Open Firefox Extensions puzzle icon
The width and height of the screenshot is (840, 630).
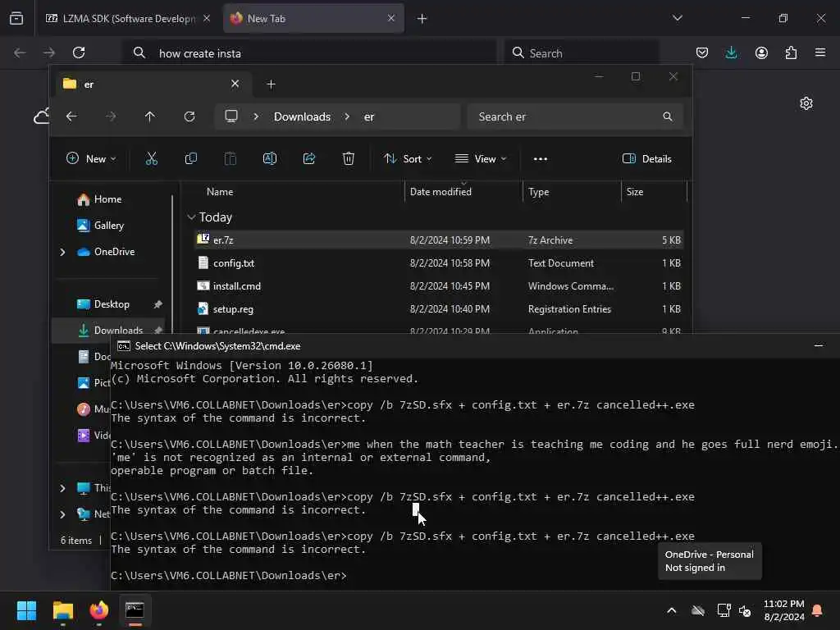791,52
